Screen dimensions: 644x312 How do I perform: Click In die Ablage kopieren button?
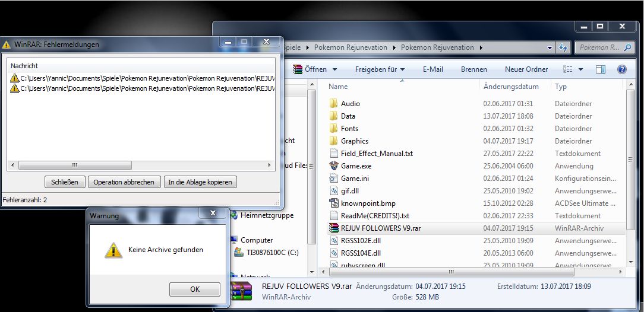point(200,182)
